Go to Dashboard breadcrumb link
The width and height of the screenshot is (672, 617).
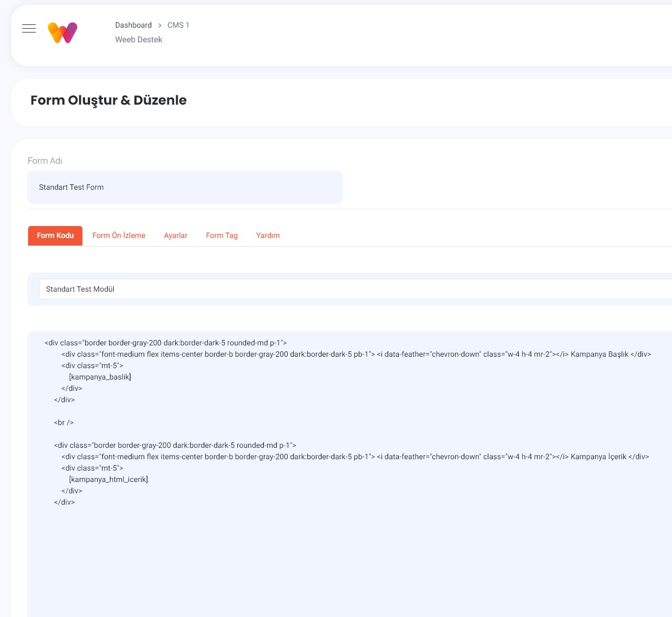click(133, 25)
